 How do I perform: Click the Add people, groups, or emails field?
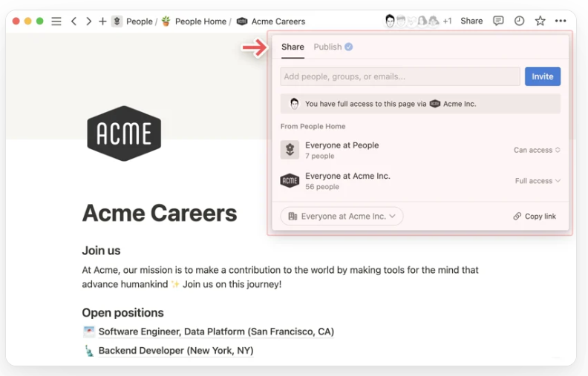[400, 76]
